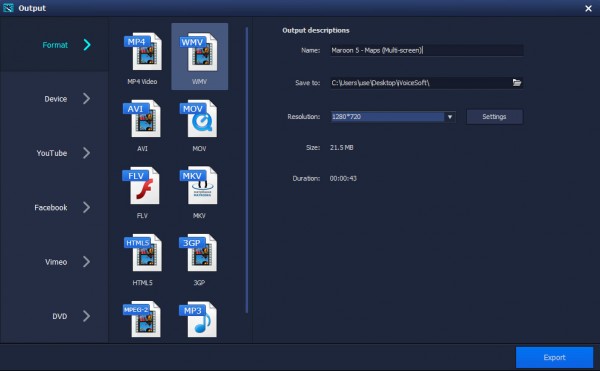Viewport: 600px width, 371px height.
Task: Click the Output descriptions heading
Action: (316, 30)
